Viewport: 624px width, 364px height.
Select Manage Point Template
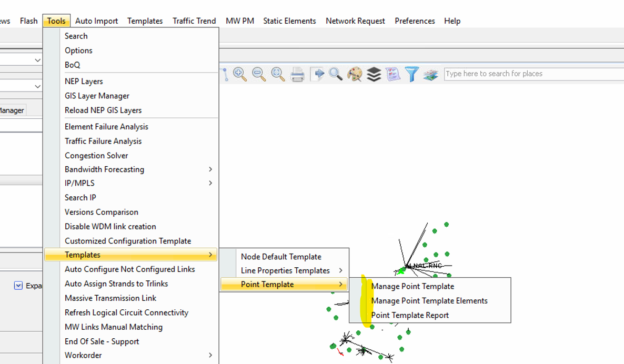[x=412, y=287]
